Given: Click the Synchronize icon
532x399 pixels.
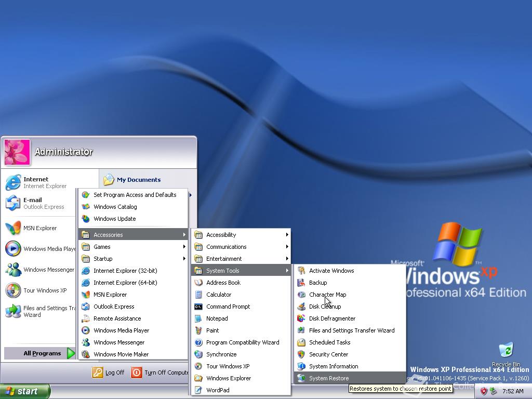Looking at the screenshot, I should 198,354.
